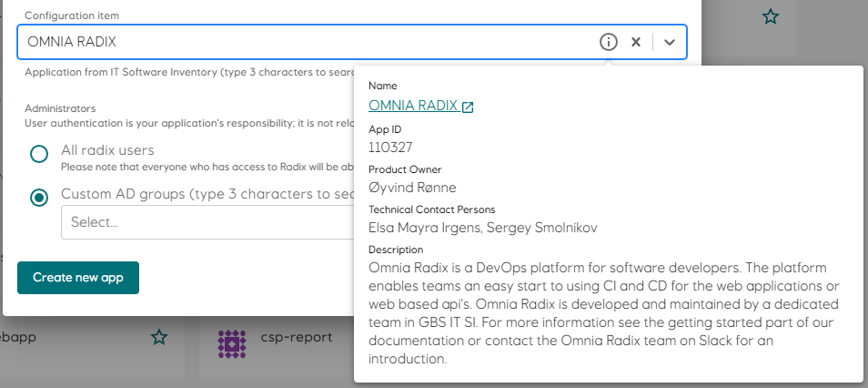
Task: Open the OMNIA RADIX link in popover
Action: click(413, 106)
